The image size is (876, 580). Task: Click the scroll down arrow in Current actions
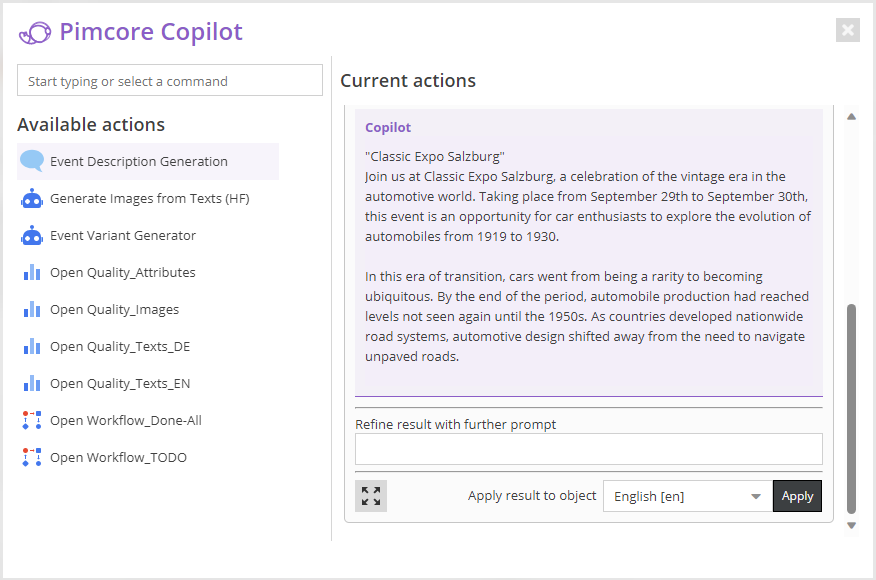coord(851,525)
